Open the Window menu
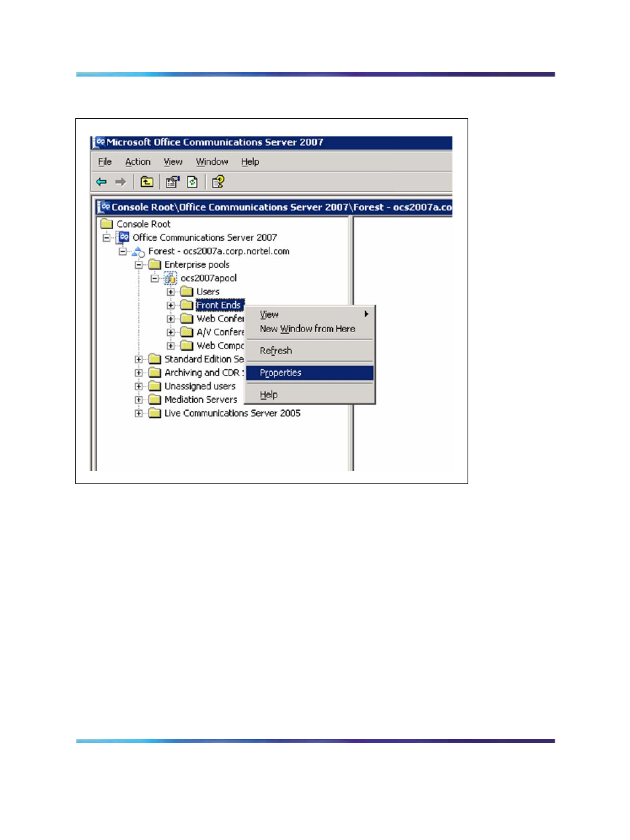The height and width of the screenshot is (840, 630). pyautogui.click(x=212, y=162)
